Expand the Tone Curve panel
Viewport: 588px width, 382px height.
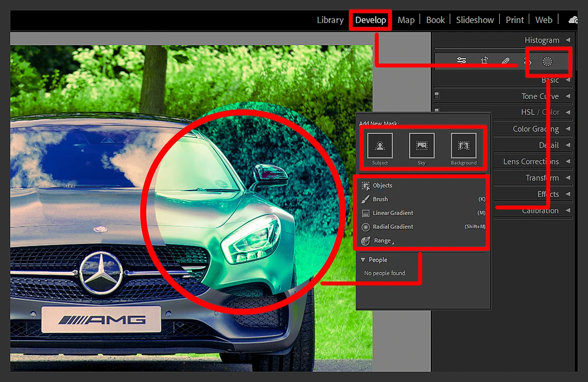click(568, 96)
